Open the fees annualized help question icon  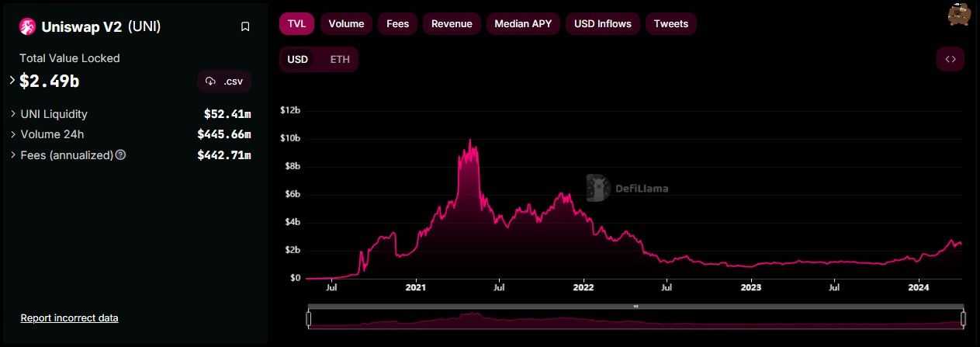120,154
